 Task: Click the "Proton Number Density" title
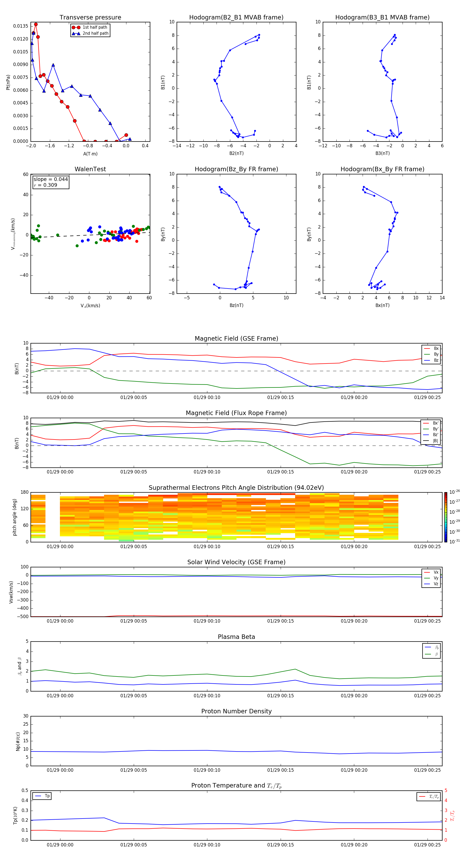(236, 711)
